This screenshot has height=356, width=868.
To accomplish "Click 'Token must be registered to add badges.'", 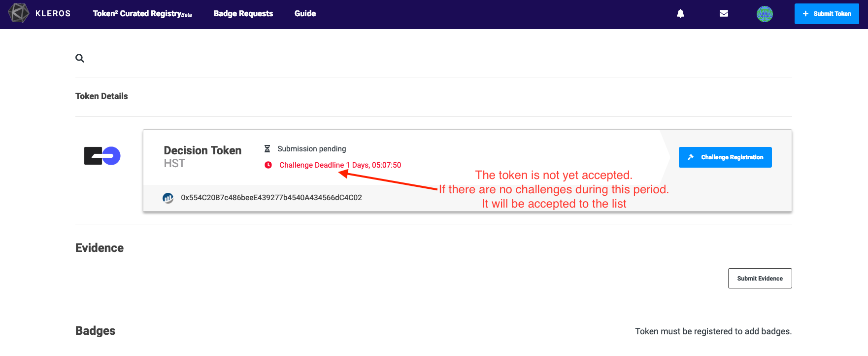I will click(x=713, y=331).
